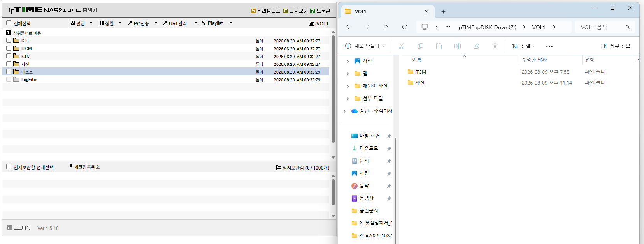The width and height of the screenshot is (644, 244).
Task: Open the See more (...) toolbar menu
Action: click(x=549, y=46)
